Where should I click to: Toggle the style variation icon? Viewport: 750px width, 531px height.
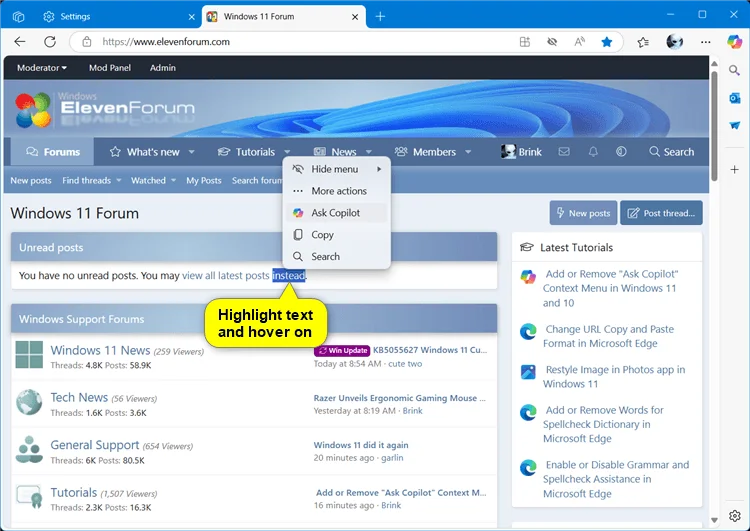pyautogui.click(x=621, y=152)
